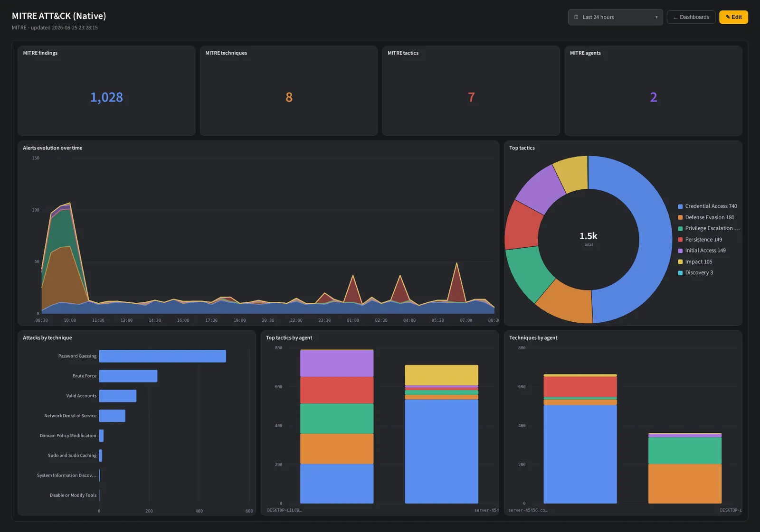
Task: Click orange segment of DESKTOP techniques bar
Action: tap(685, 484)
